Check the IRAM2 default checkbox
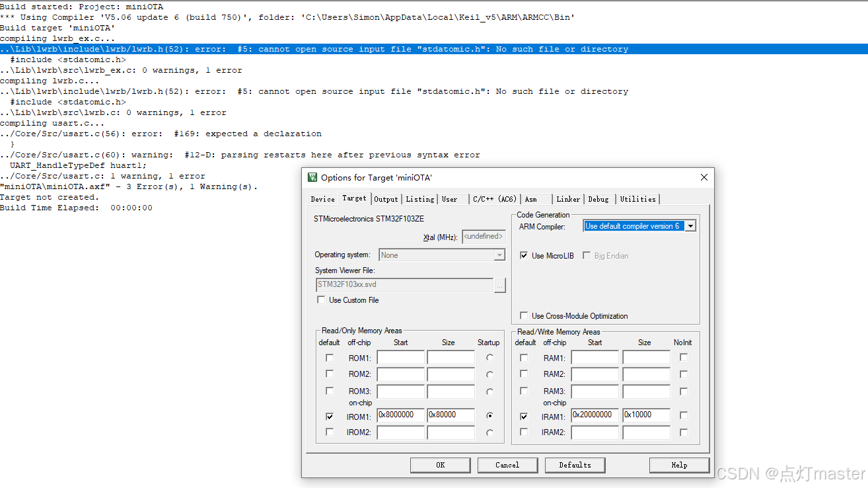 pos(524,432)
